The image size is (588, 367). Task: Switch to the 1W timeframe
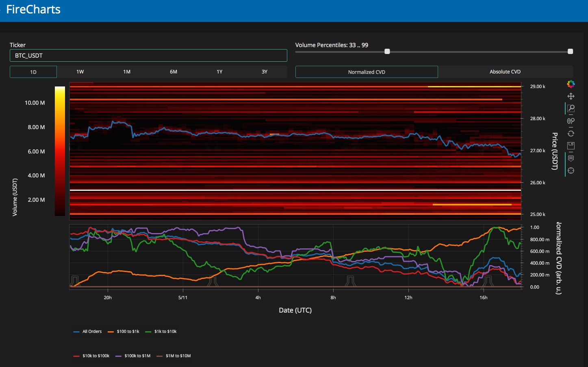80,72
